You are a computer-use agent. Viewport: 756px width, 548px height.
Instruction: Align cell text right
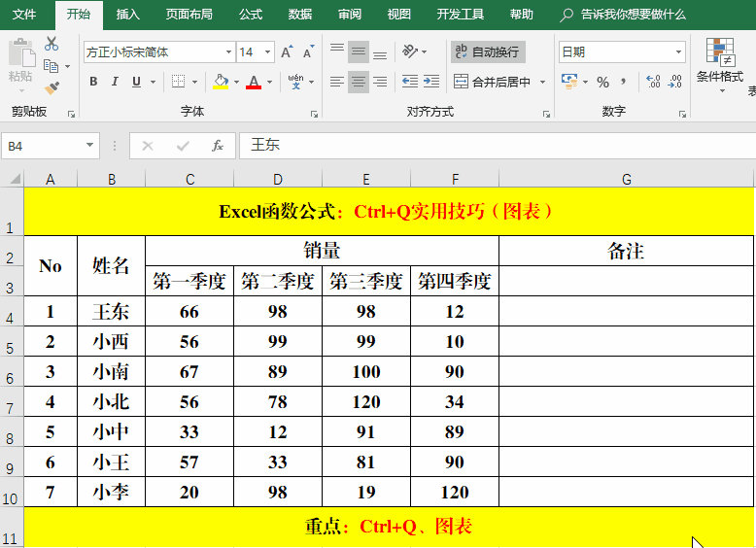pos(380,82)
